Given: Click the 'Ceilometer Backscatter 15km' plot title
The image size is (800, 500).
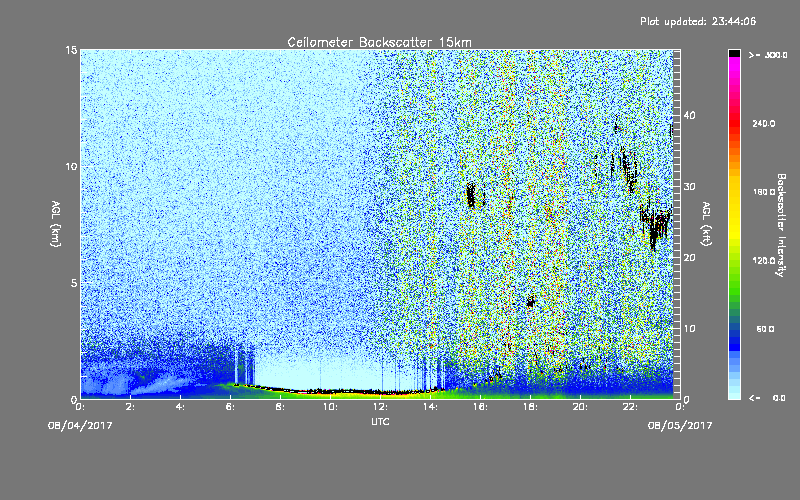Looking at the screenshot, I should click(379, 42).
